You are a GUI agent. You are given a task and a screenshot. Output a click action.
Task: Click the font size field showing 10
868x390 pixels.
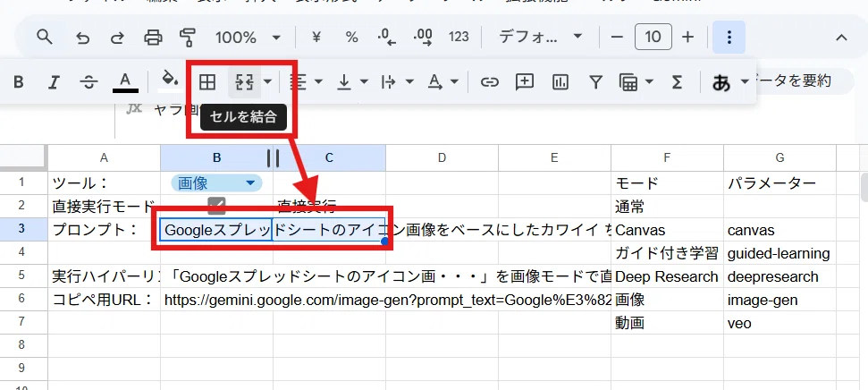coord(653,37)
